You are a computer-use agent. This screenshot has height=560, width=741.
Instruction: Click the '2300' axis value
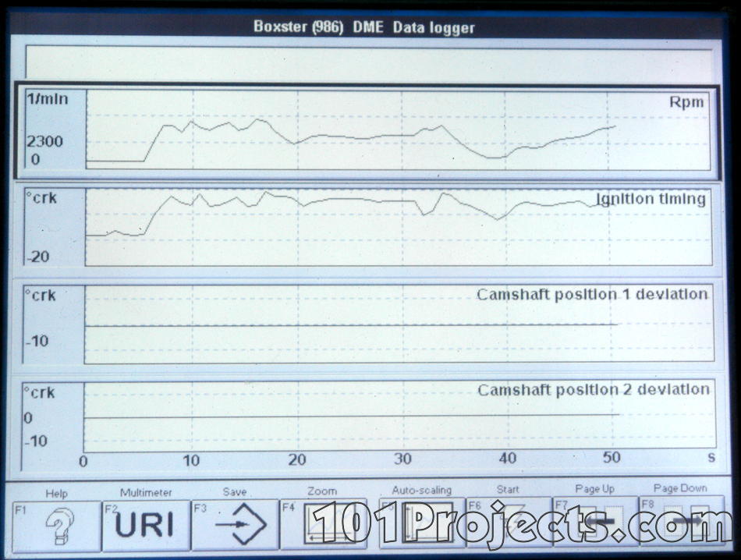(x=44, y=141)
